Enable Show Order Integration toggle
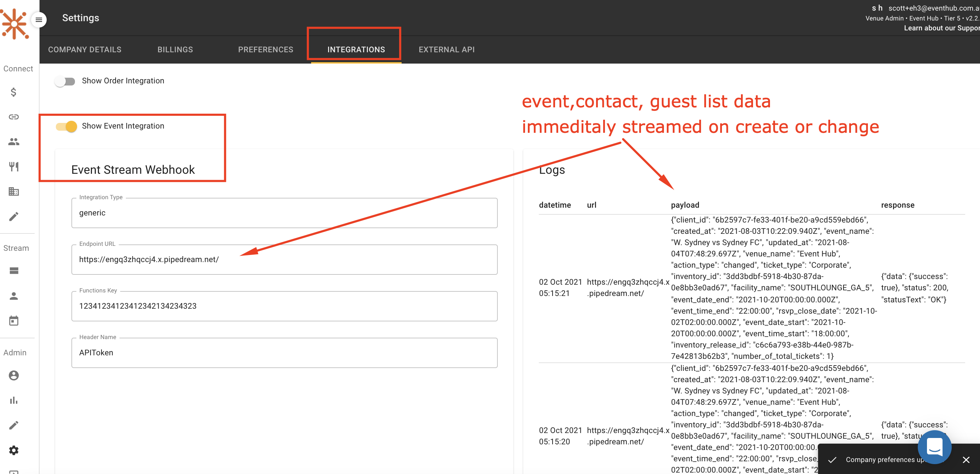The width and height of the screenshot is (980, 474). [x=65, y=81]
